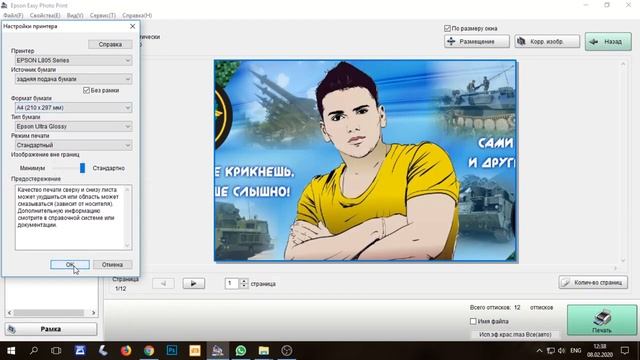
Task: Toggle the Без рамки borderless checkbox
Action: click(x=86, y=90)
